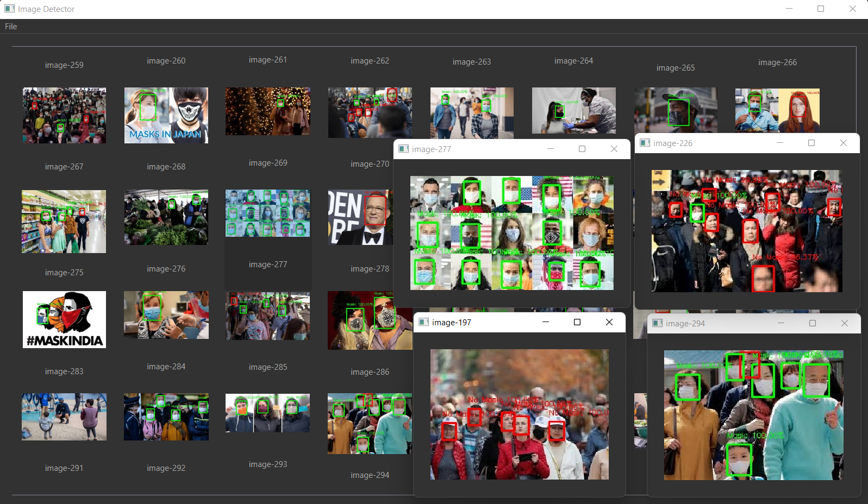Click the image-260 label
The height and width of the screenshot is (504, 868).
coord(166,61)
